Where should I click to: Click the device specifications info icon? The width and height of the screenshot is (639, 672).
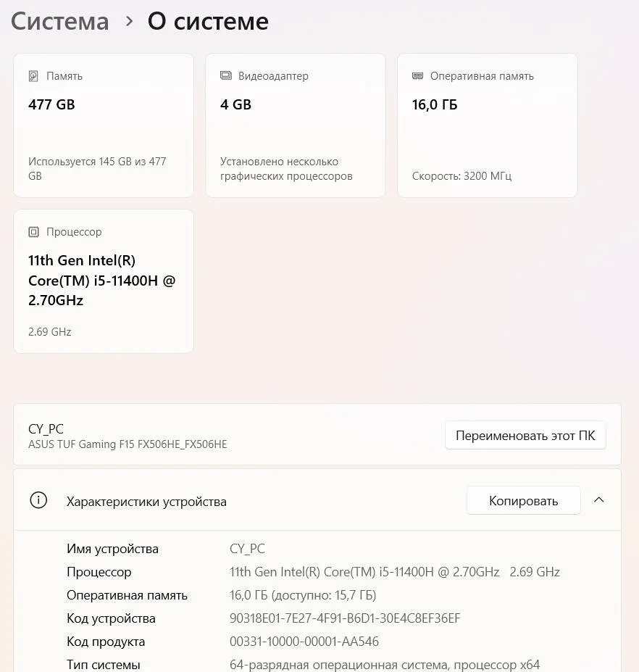[x=38, y=500]
